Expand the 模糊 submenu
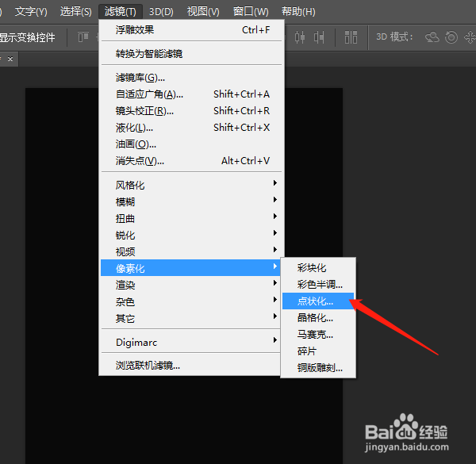Viewport: 476px width, 464px height. (190, 201)
